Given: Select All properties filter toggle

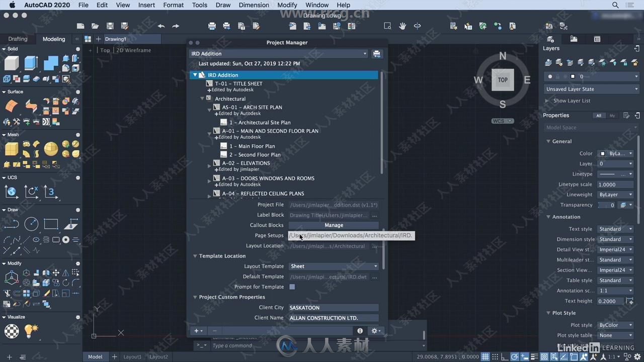Looking at the screenshot, I should (599, 116).
